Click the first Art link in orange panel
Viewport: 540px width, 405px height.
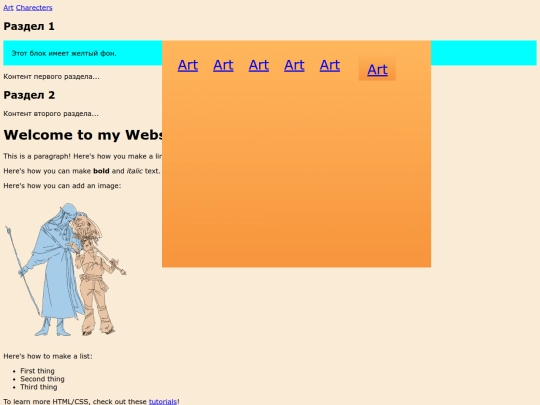pos(188,65)
